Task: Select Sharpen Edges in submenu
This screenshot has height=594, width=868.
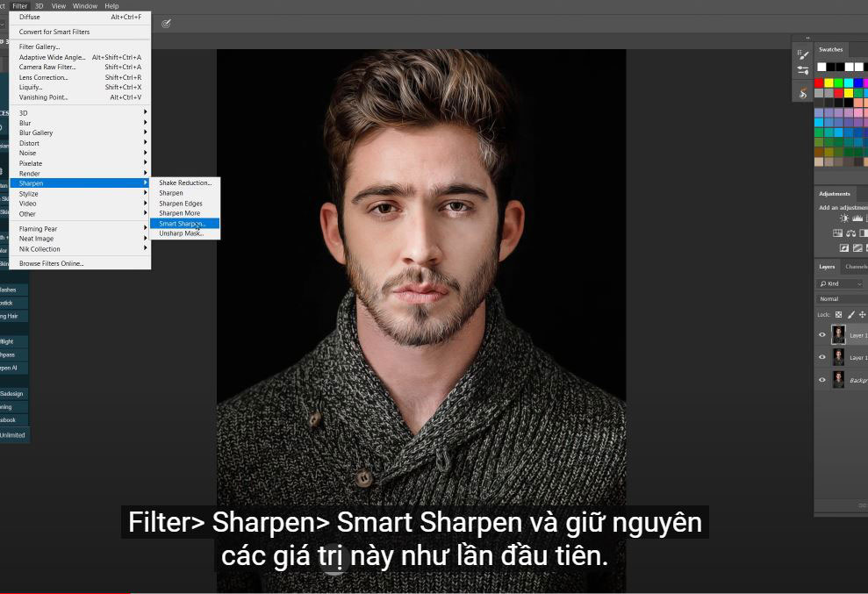Action: pos(185,204)
